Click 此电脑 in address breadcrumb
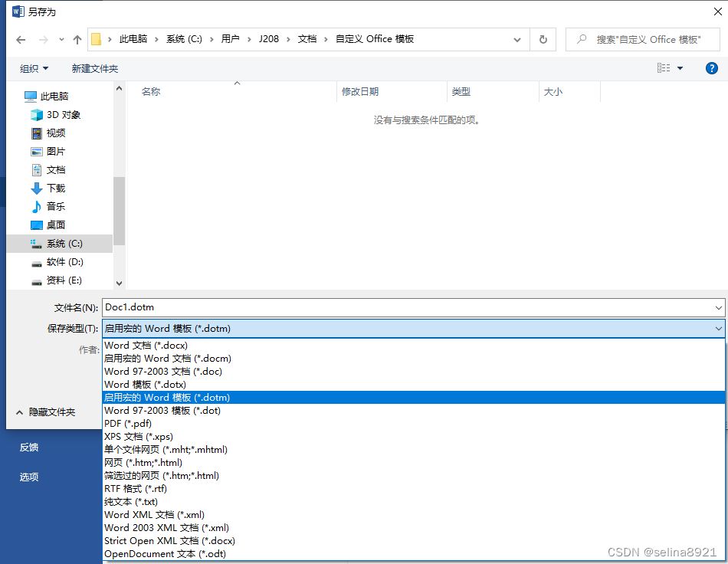The image size is (728, 564). (133, 39)
